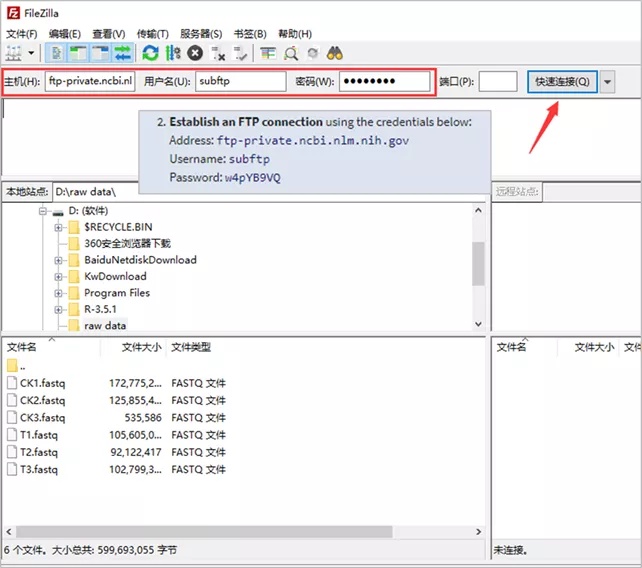Sort local files by 文件大小 column
The height and width of the screenshot is (568, 642).
pyautogui.click(x=141, y=347)
